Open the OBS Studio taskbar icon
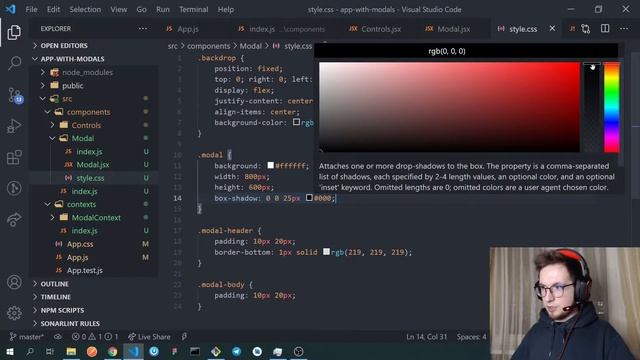 pyautogui.click(x=298, y=351)
